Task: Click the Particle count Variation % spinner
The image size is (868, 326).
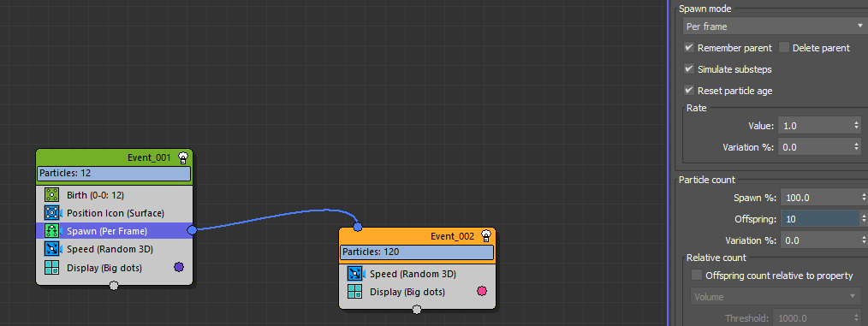Action: point(864,240)
